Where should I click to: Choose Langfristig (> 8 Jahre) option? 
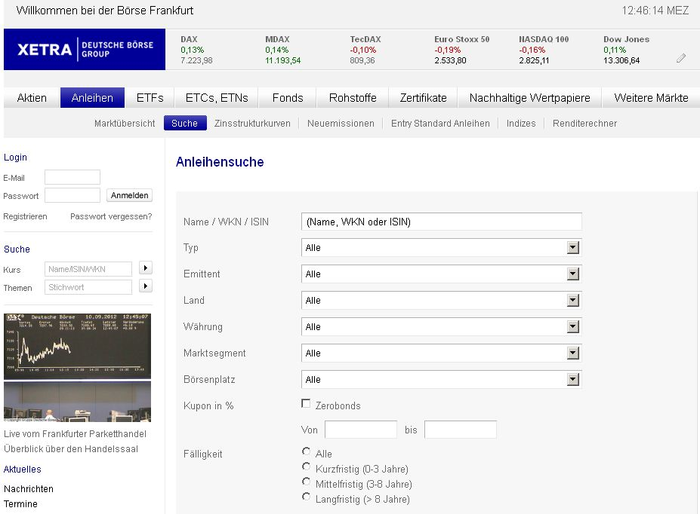306,497
